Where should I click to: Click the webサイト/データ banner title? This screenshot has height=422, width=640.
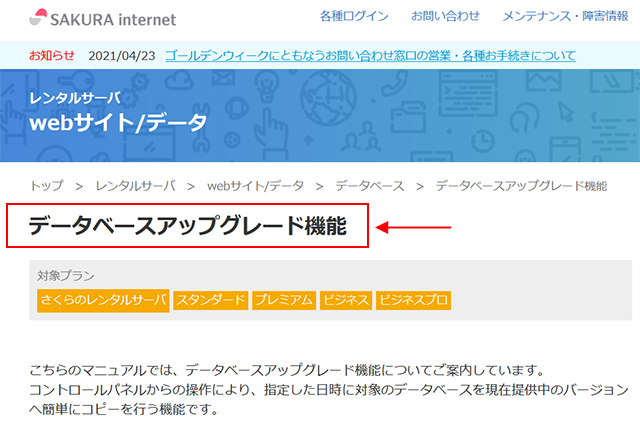pyautogui.click(x=118, y=122)
